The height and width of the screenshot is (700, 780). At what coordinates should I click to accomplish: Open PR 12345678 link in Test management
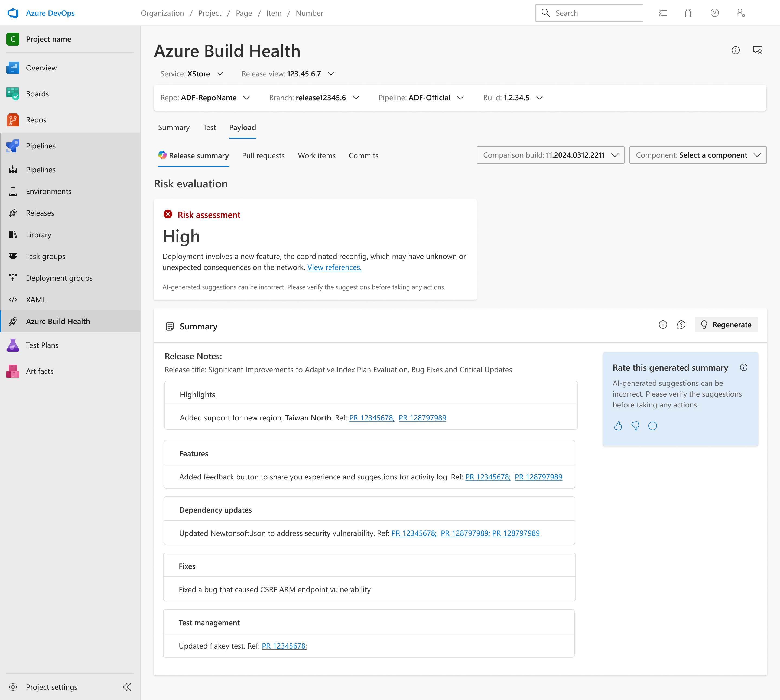point(284,646)
